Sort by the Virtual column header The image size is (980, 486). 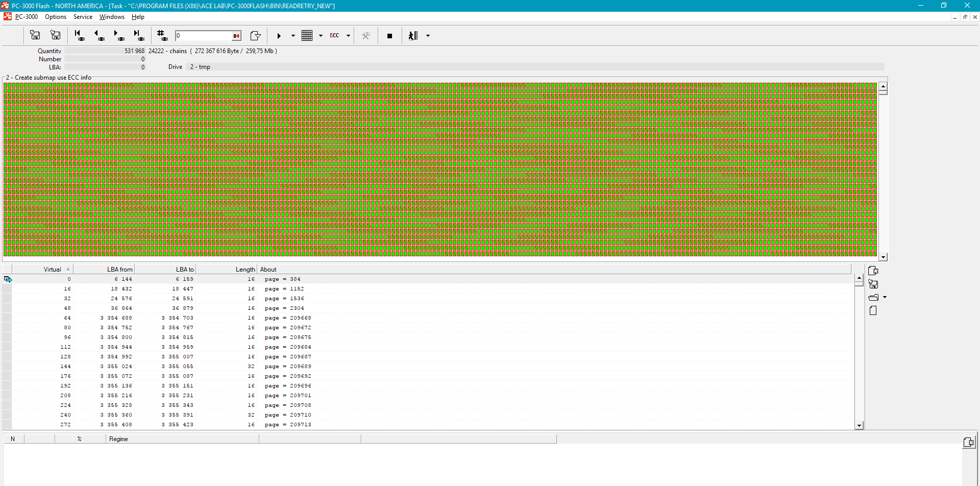tap(42, 269)
